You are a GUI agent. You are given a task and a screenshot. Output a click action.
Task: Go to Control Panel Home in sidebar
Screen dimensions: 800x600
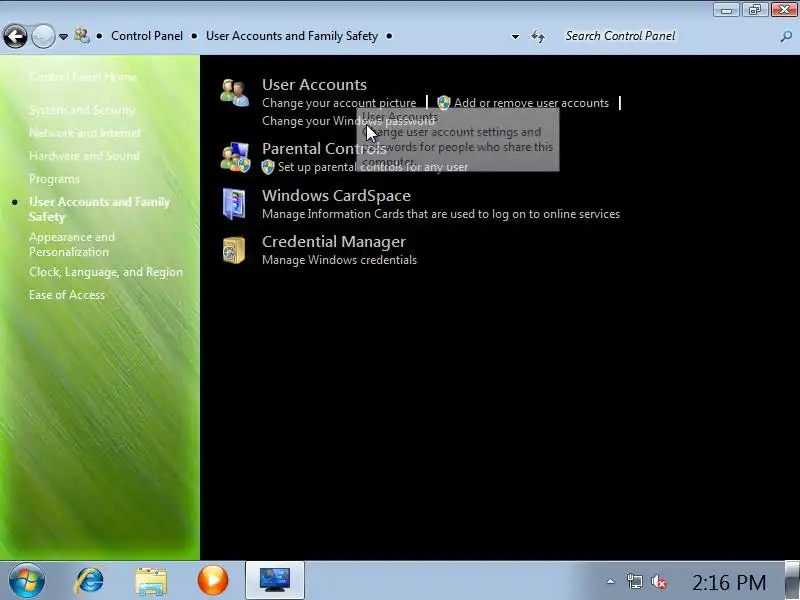click(x=83, y=77)
